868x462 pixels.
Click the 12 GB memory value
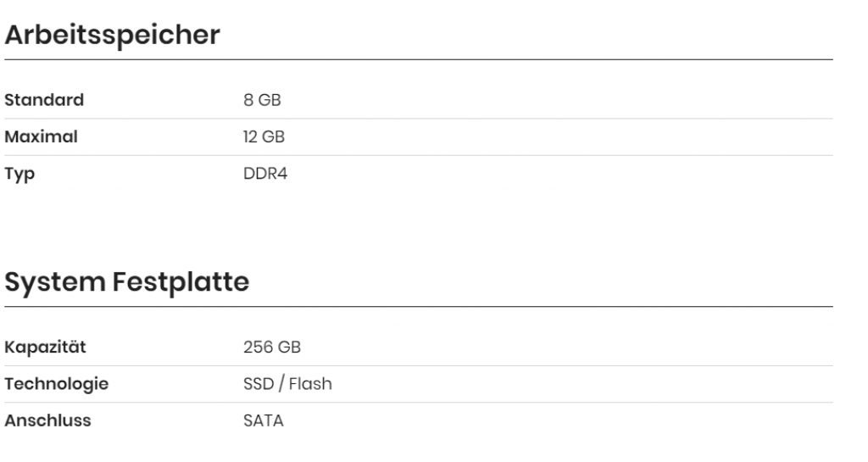pyautogui.click(x=264, y=136)
